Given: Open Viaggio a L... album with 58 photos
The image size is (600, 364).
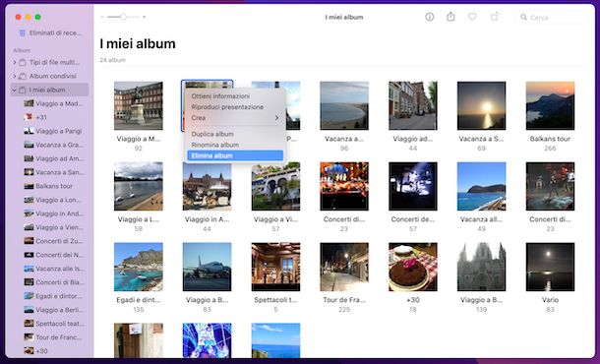Looking at the screenshot, I should 138,186.
